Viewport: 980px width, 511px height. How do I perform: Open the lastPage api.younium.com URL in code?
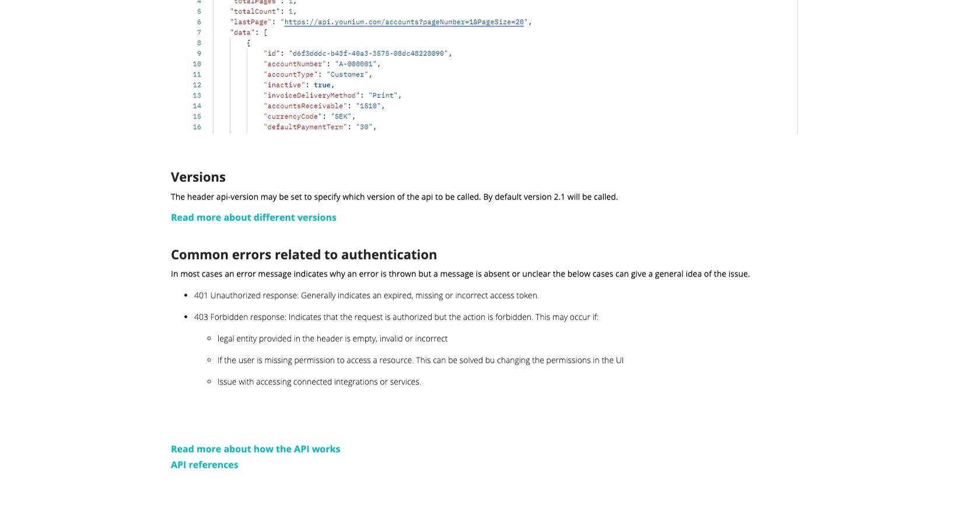point(404,22)
